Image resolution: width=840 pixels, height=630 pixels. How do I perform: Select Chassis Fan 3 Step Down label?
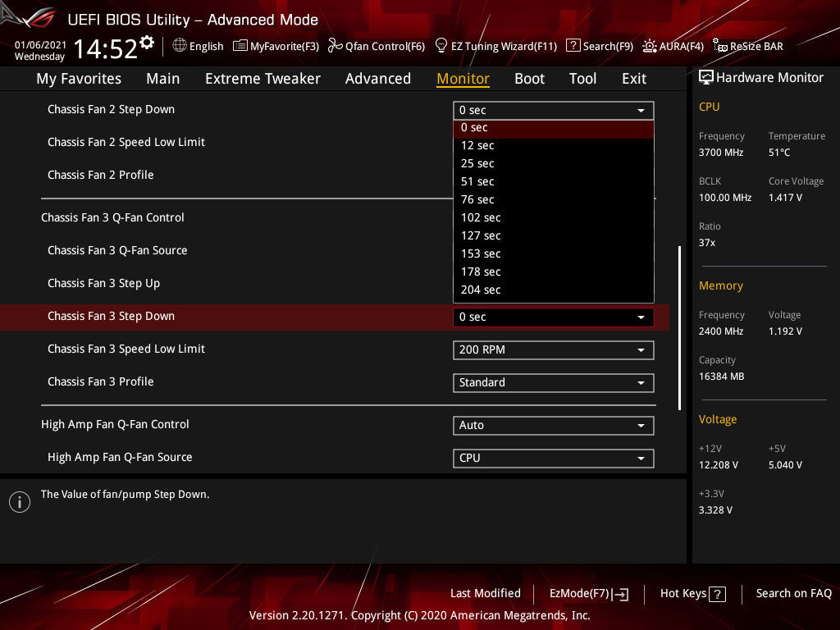[x=111, y=316]
